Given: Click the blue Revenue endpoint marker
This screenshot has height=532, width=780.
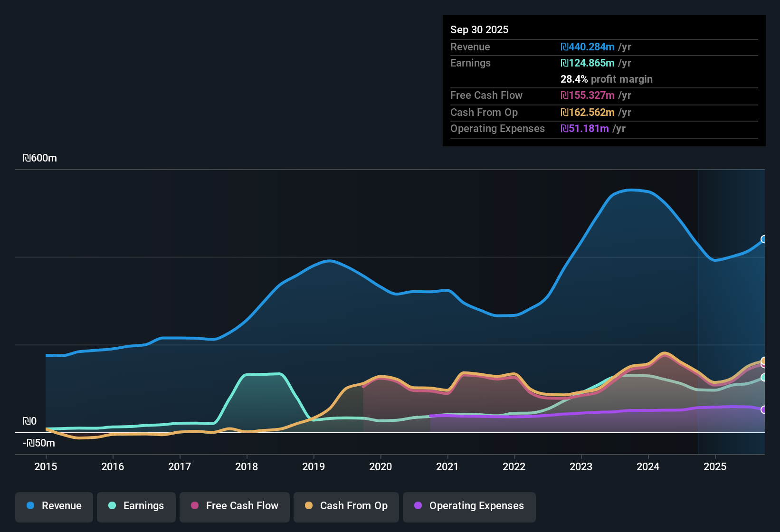Looking at the screenshot, I should click(x=764, y=239).
